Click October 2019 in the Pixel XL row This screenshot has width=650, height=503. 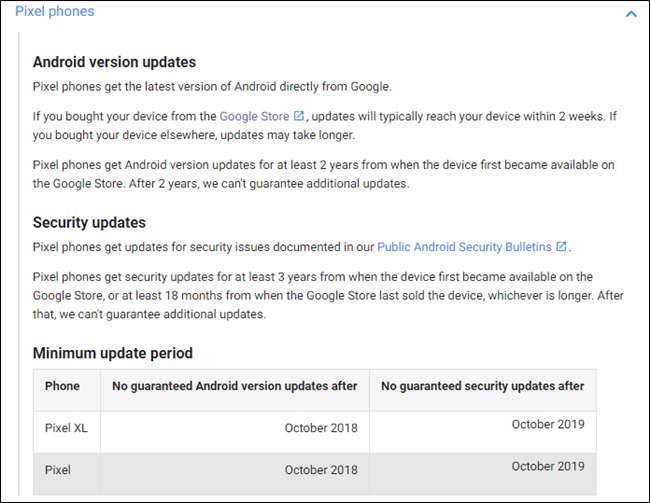[548, 424]
